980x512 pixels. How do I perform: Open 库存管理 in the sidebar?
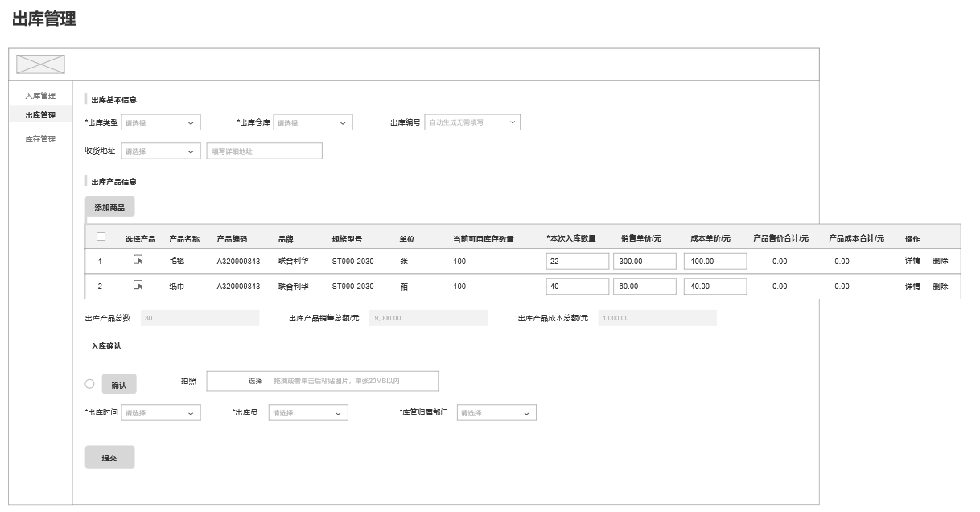coord(40,139)
